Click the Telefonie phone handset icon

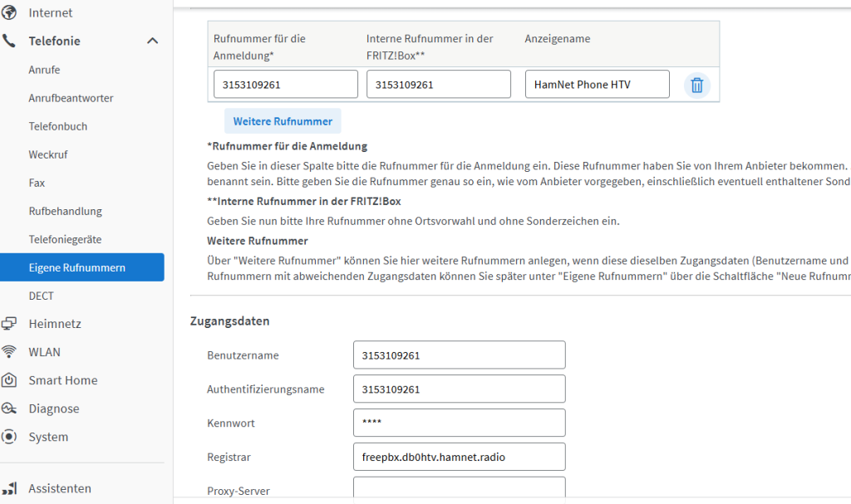coord(10,41)
